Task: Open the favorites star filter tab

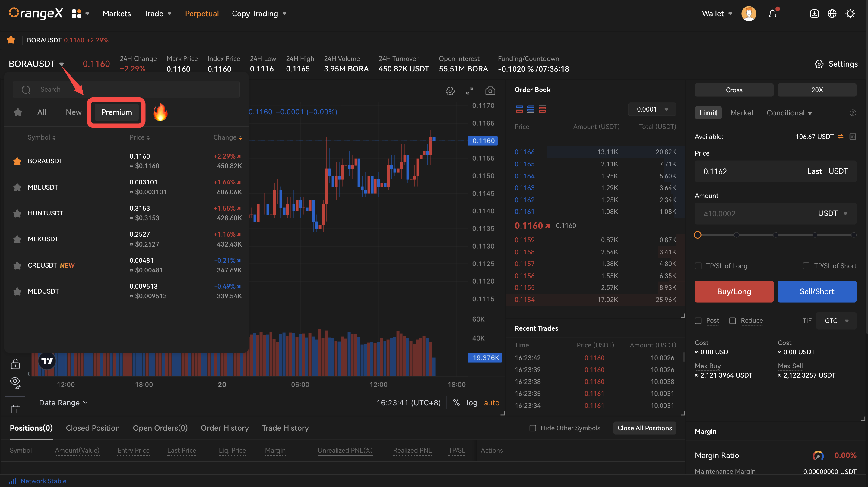Action: 18,112
